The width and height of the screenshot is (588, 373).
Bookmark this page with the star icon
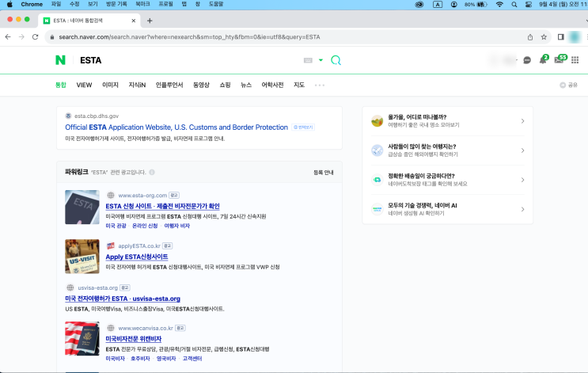pyautogui.click(x=544, y=36)
